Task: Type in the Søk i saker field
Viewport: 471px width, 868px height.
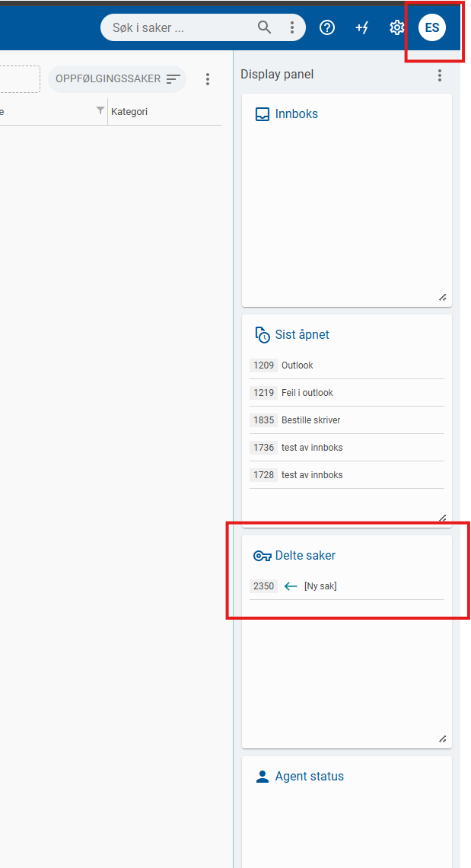Action: [x=179, y=28]
